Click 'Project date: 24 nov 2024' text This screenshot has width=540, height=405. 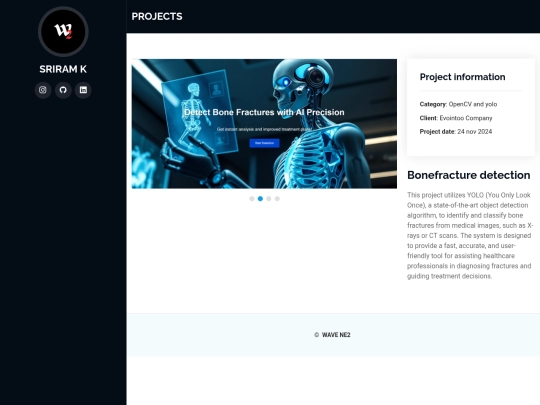456,132
